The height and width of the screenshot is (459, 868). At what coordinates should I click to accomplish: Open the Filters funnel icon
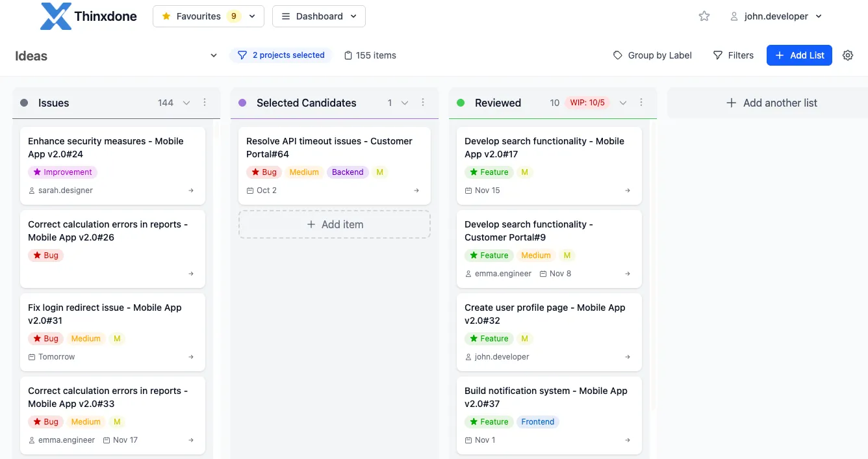pos(717,55)
